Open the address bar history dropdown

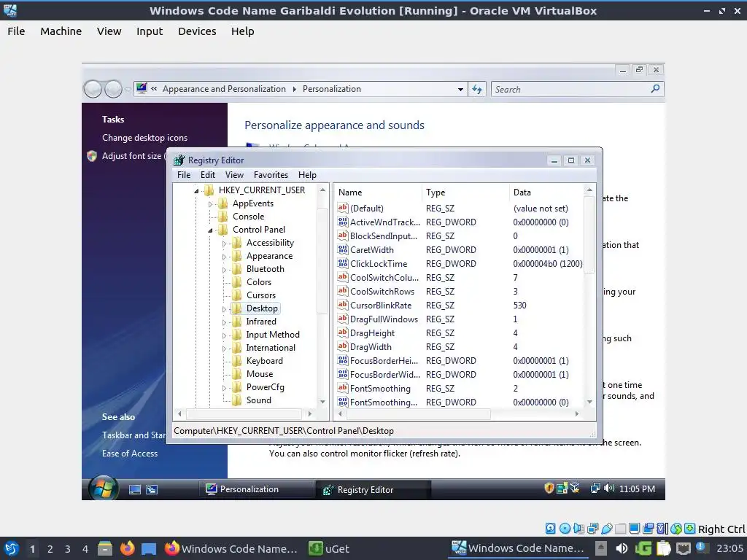460,89
